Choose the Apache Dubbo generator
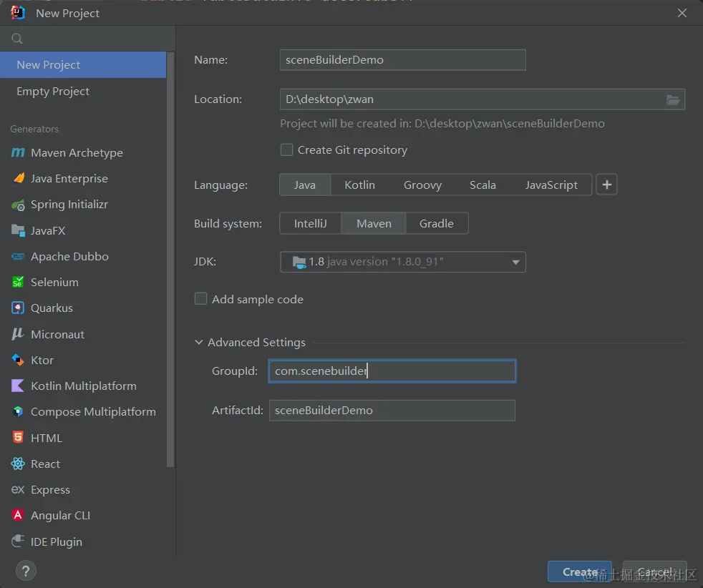This screenshot has width=703, height=588. [x=69, y=256]
